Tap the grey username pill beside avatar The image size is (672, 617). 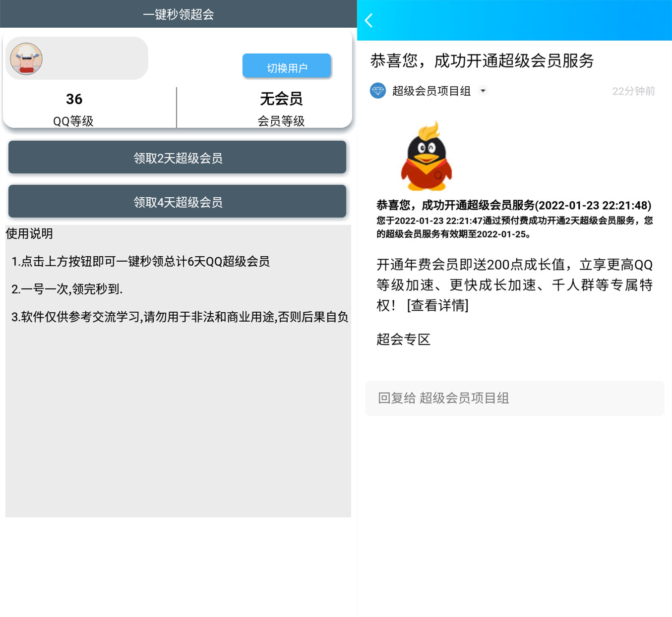pos(94,58)
